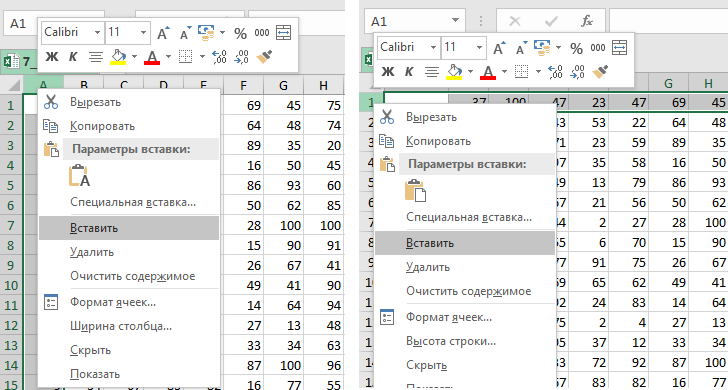The image size is (728, 390).
Task: Select Вставить in the left context menu
Action: (129, 228)
